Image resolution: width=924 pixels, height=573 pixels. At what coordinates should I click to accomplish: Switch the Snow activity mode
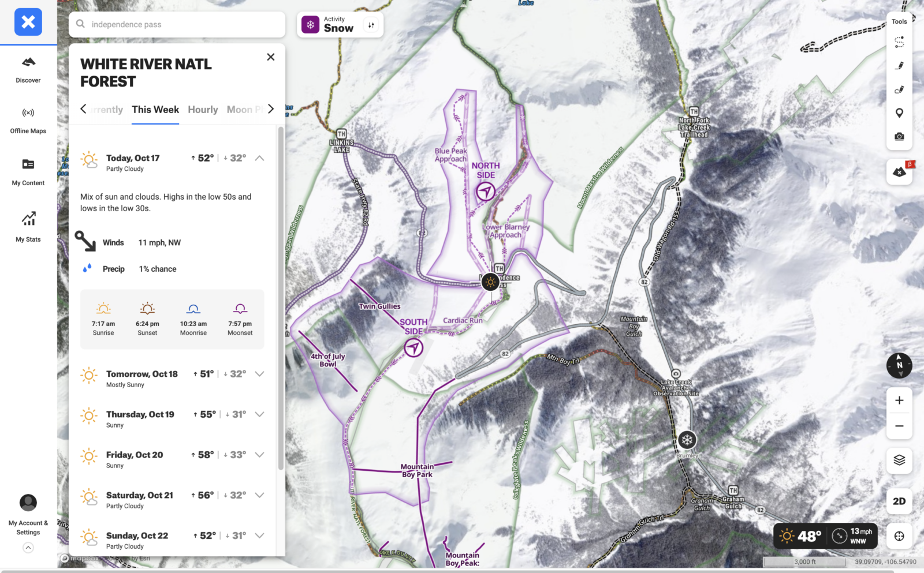pyautogui.click(x=340, y=25)
